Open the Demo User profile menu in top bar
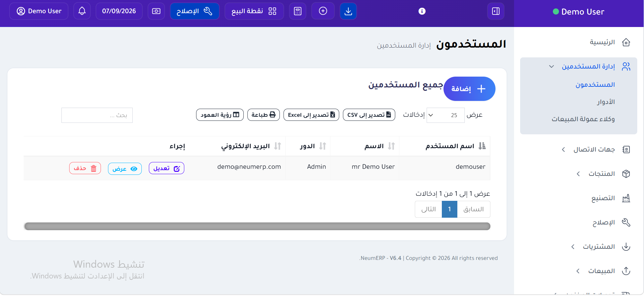The height and width of the screenshot is (296, 644). (39, 11)
